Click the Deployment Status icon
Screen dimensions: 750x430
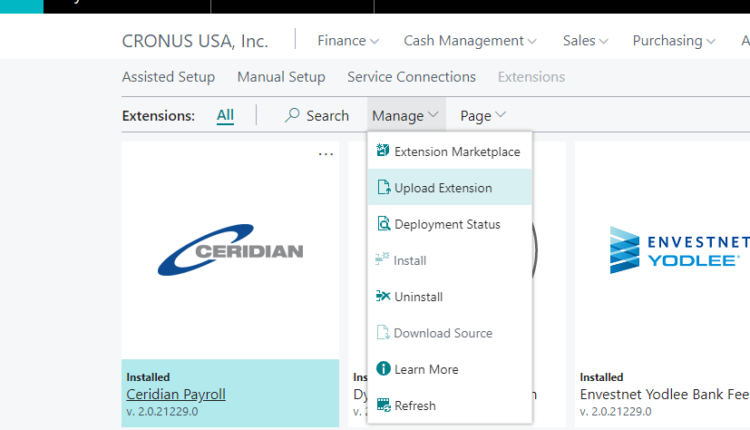tap(382, 224)
